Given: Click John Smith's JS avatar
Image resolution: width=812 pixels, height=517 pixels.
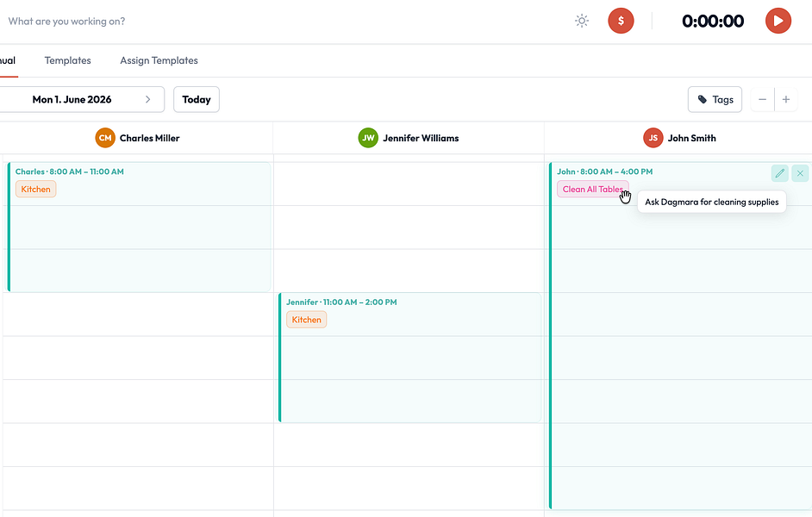Looking at the screenshot, I should click(x=653, y=138).
